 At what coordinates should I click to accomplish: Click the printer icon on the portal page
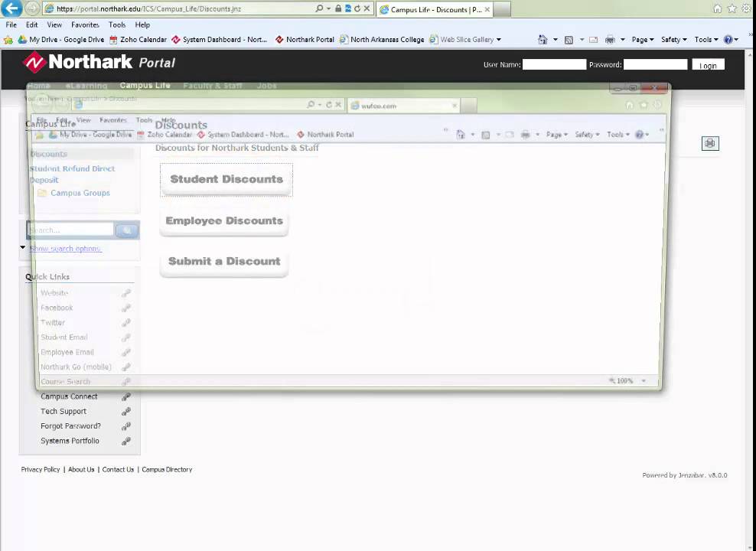tap(710, 143)
